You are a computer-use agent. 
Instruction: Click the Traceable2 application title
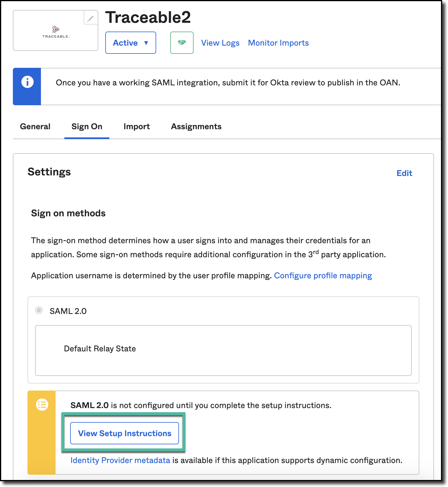pyautogui.click(x=148, y=17)
